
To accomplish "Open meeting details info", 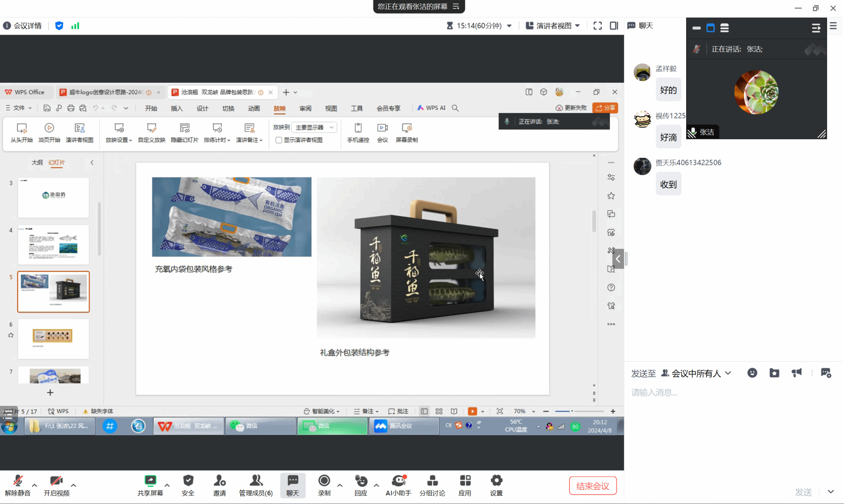I will 22,26.
